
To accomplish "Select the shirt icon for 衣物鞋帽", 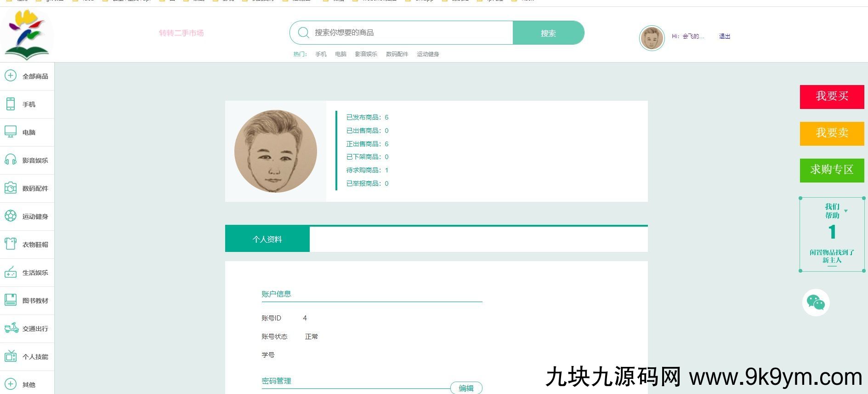I will pos(10,244).
